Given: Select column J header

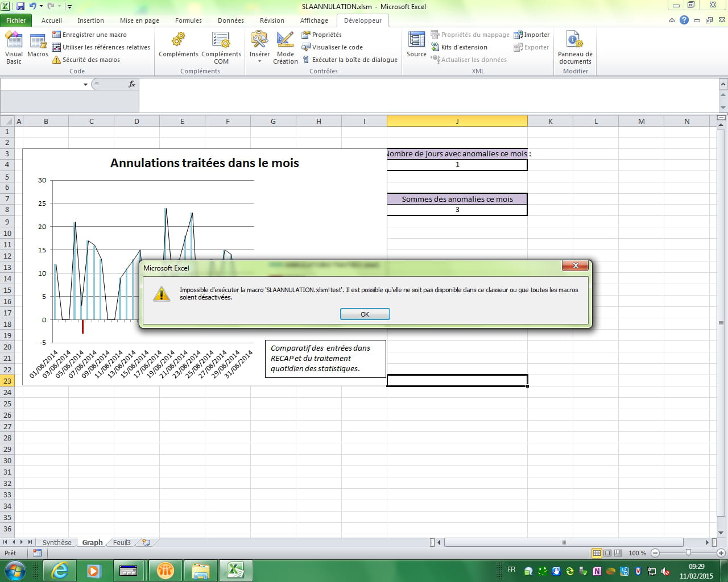Looking at the screenshot, I should tap(457, 121).
